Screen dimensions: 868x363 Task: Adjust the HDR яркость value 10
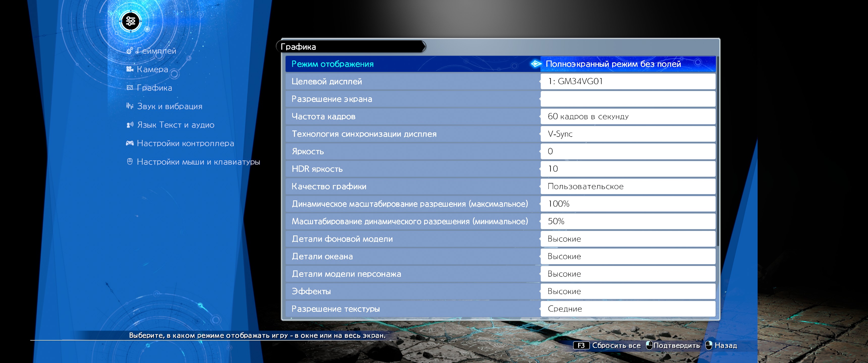[628, 169]
